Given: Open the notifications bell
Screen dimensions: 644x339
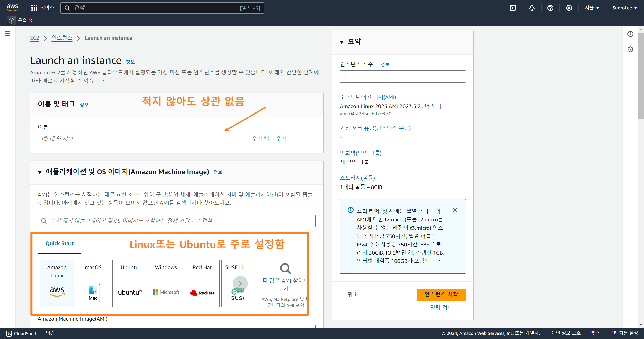Looking at the screenshot, I should [x=532, y=8].
